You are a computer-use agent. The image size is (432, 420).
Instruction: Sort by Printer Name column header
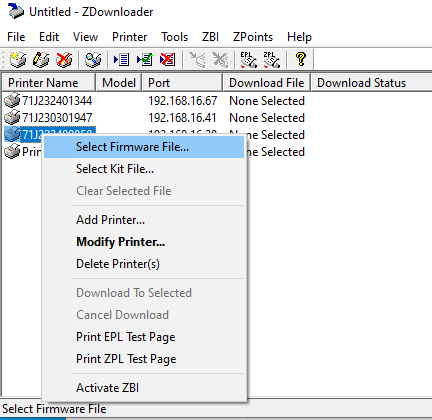[x=49, y=83]
